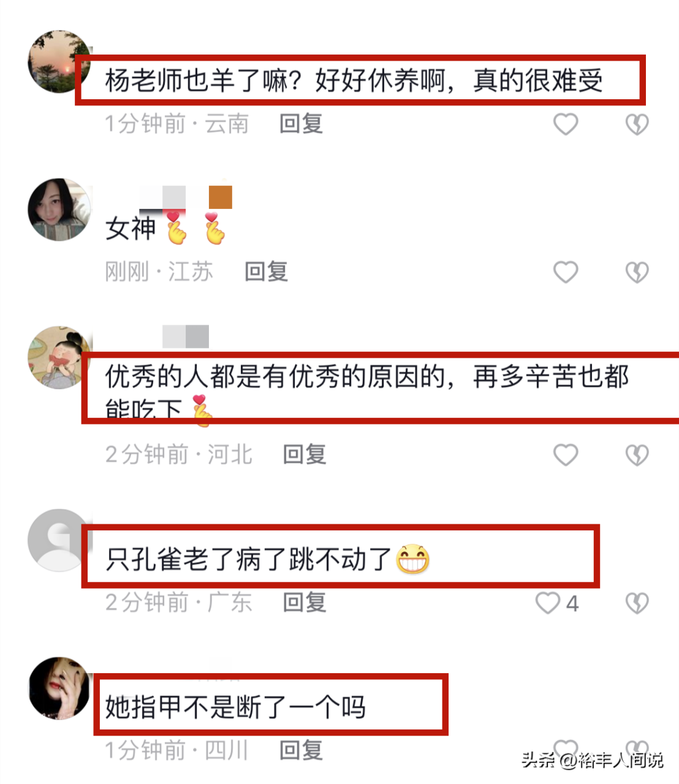Open woman avatar of 女神 commenter
Screen dimensions: 679x784
pyautogui.click(x=59, y=209)
